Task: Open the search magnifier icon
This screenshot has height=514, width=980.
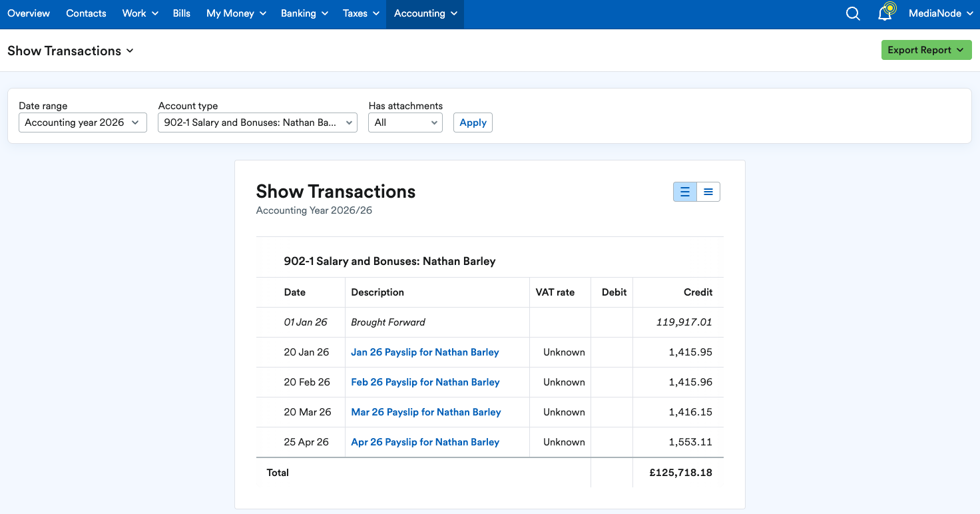Action: (853, 13)
